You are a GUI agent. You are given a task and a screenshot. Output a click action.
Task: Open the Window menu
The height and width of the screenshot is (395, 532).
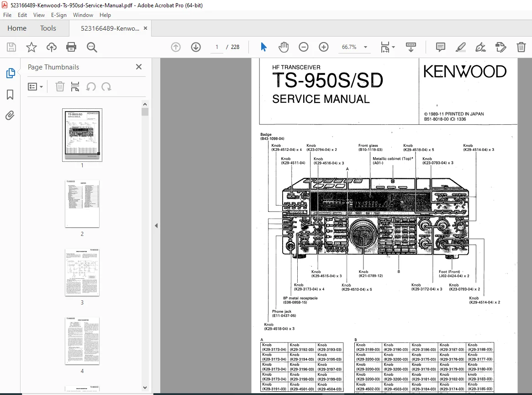pyautogui.click(x=83, y=15)
